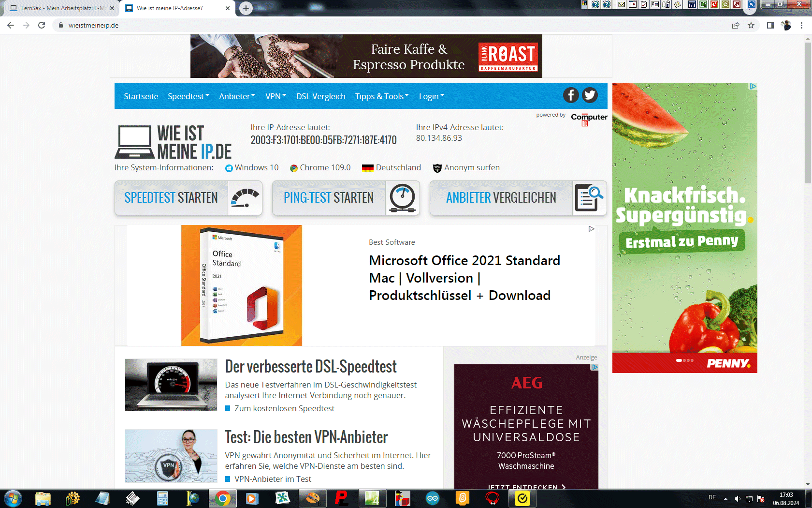Open 'Test: Die besten VPN-Anbieter' headline
Image resolution: width=812 pixels, height=508 pixels.
point(306,437)
